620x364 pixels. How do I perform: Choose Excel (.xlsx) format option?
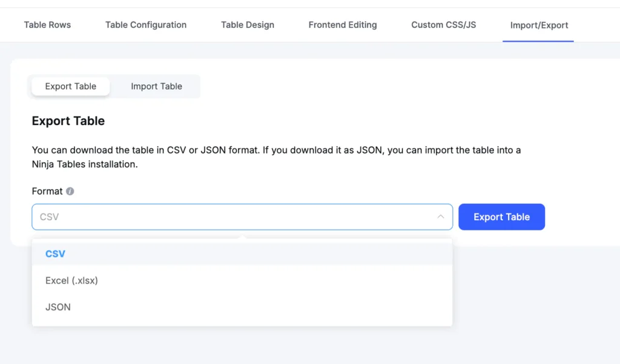coord(242,281)
